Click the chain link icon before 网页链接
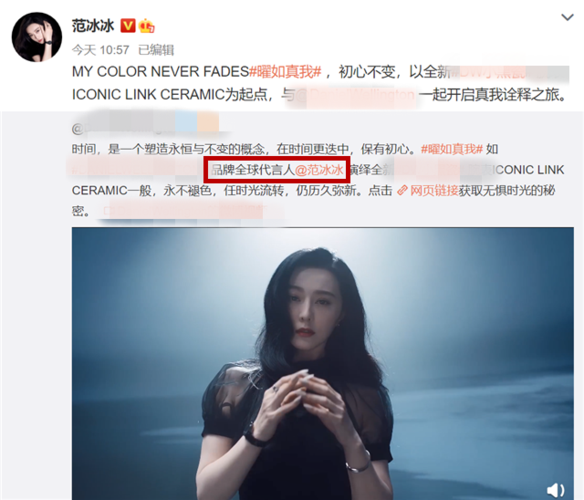The width and height of the screenshot is (584, 500). click(x=402, y=191)
